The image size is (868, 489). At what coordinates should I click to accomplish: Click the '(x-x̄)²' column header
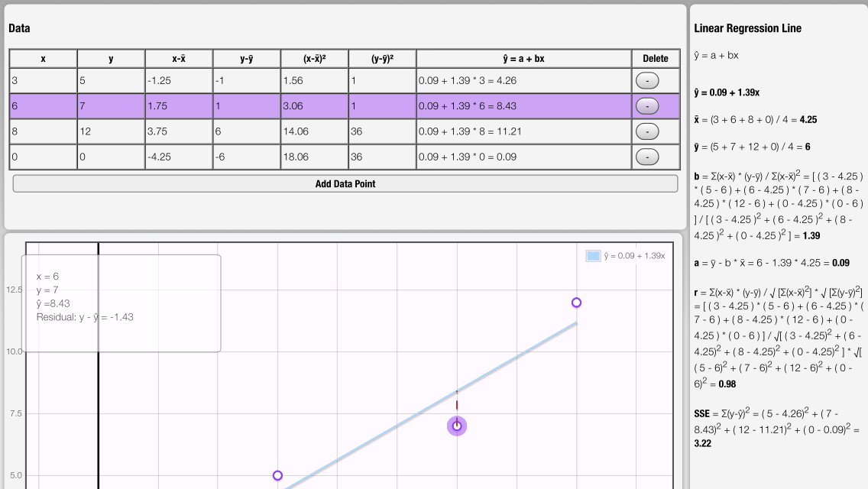pos(315,59)
